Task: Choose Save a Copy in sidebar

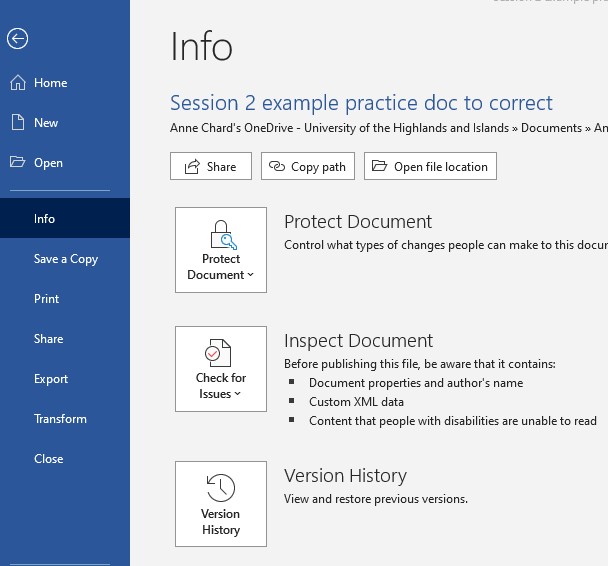Action: pos(66,259)
